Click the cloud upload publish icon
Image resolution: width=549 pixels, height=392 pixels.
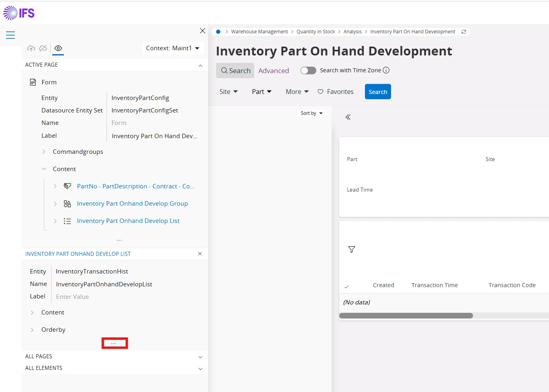click(x=31, y=49)
